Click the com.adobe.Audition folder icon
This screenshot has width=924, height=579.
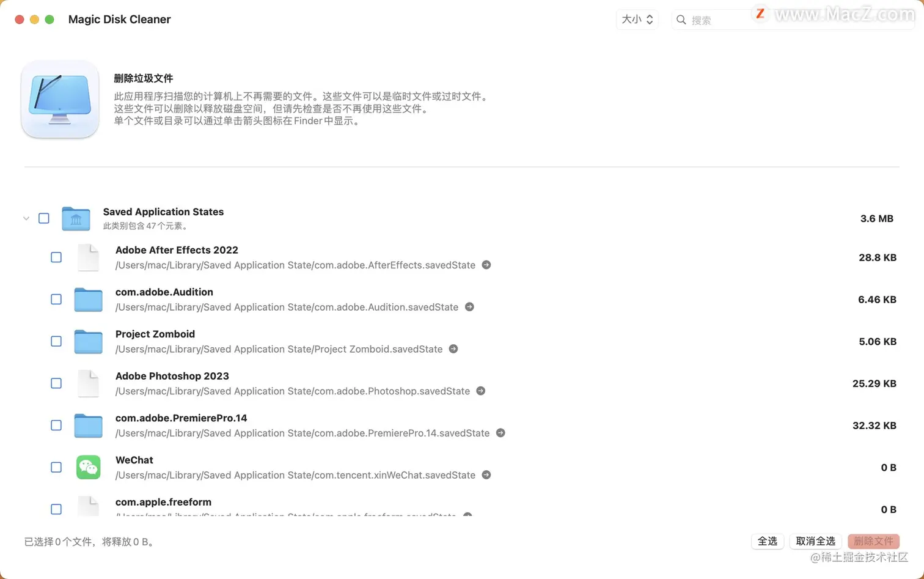88,299
